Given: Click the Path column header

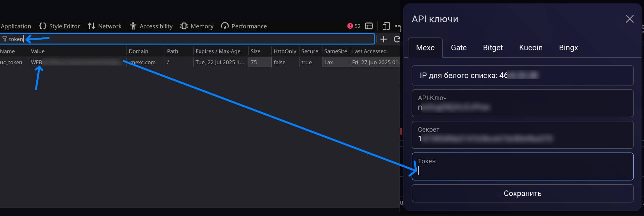Looking at the screenshot, I should (179, 51).
